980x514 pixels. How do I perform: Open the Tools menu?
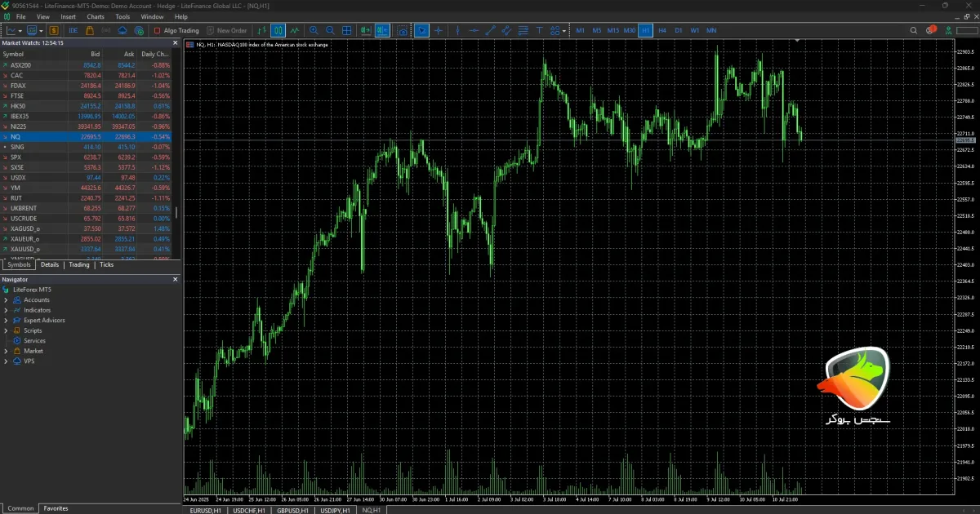tap(122, 16)
